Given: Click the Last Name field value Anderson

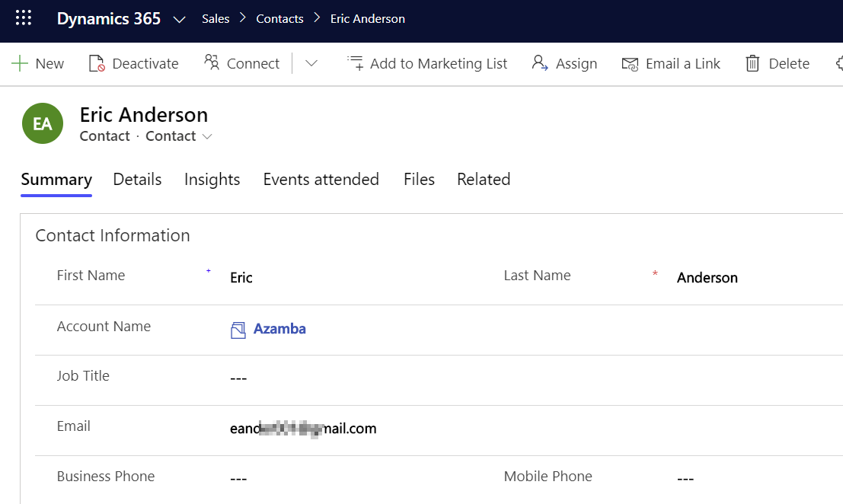Looking at the screenshot, I should coord(707,278).
